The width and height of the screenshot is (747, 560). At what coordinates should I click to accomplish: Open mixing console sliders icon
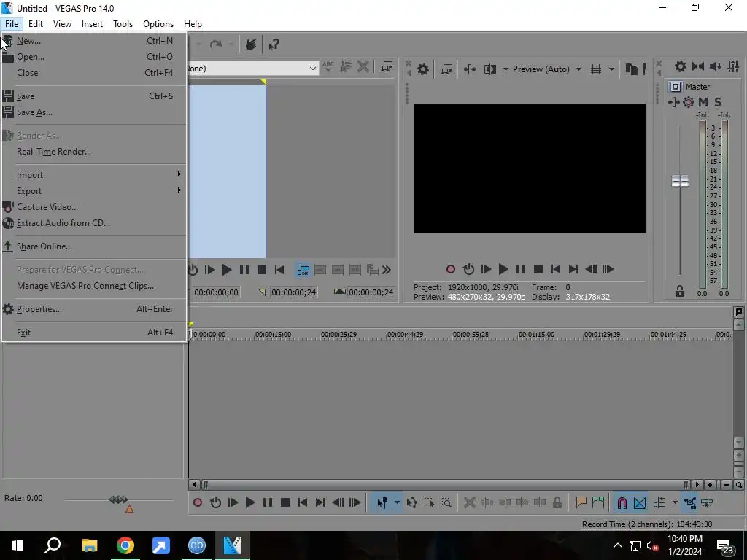733,66
